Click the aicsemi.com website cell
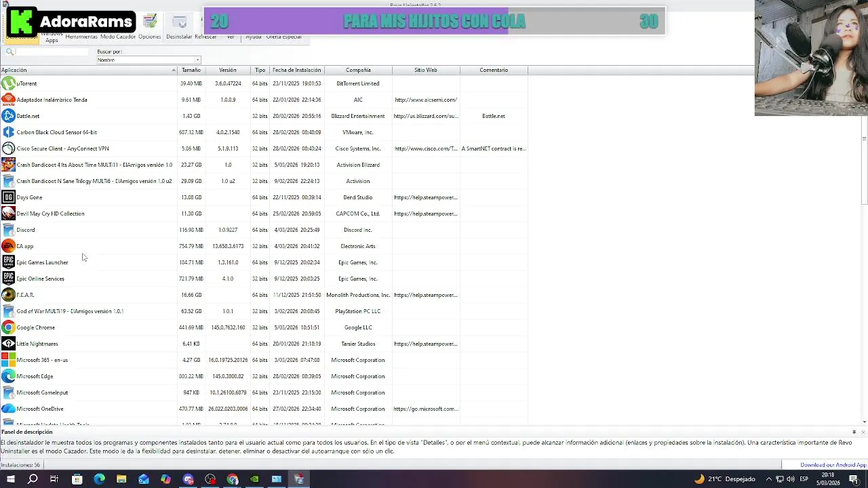 426,100
